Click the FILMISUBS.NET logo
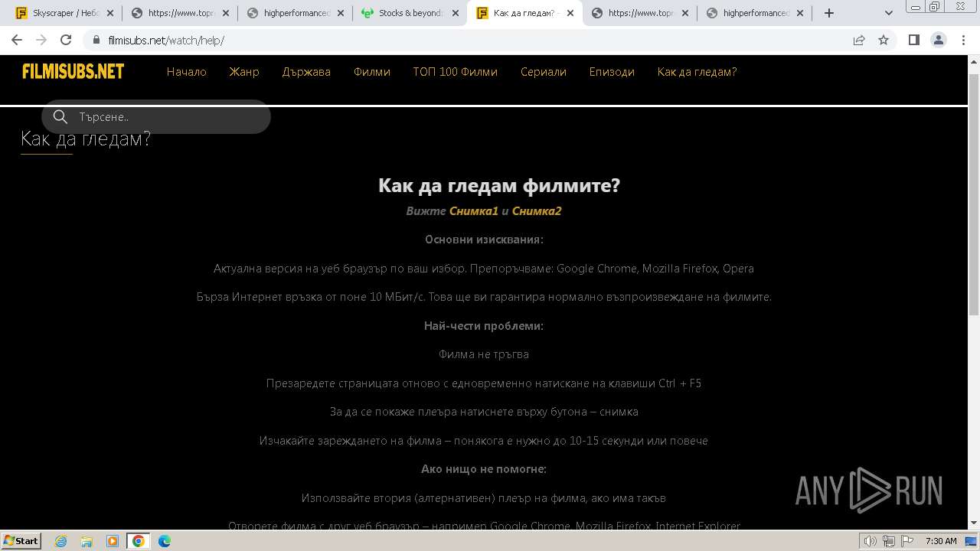980x551 pixels. (x=73, y=72)
